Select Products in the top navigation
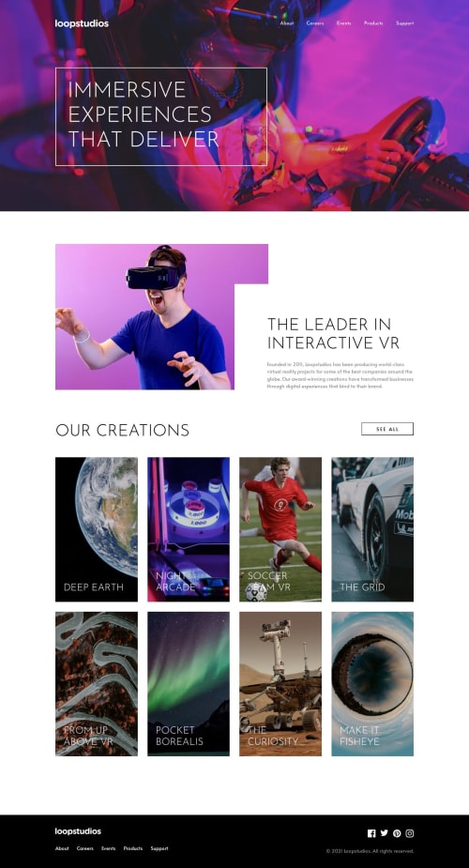 (374, 23)
